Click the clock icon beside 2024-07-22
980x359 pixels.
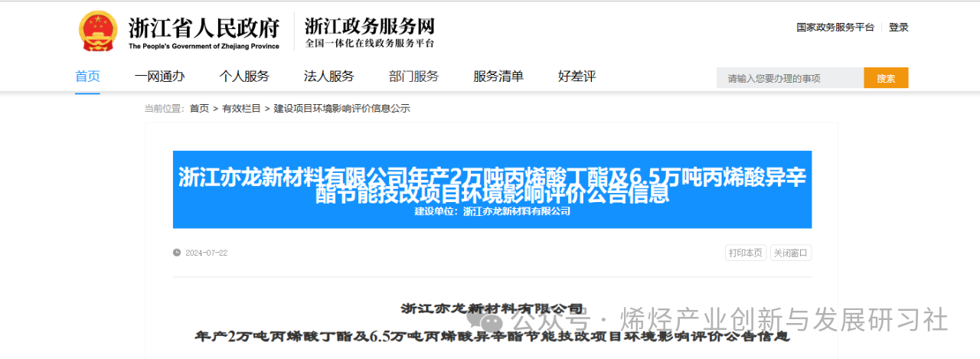pos(177,253)
